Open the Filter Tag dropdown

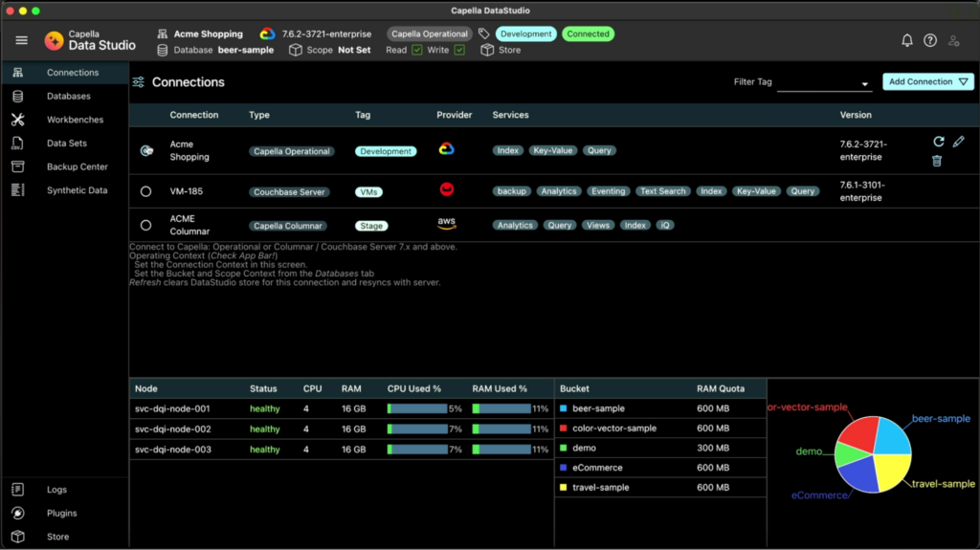coord(864,84)
